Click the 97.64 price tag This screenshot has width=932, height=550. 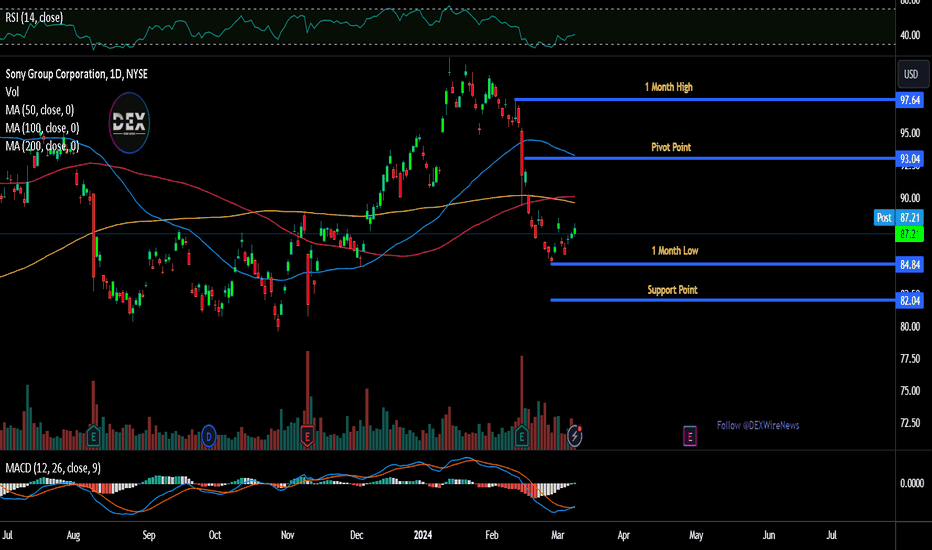(909, 100)
